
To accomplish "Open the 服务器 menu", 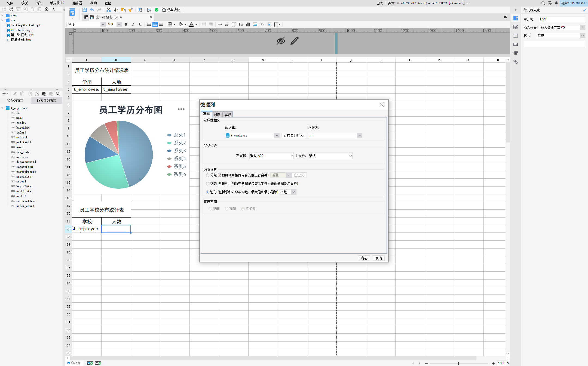I will coord(77,3).
